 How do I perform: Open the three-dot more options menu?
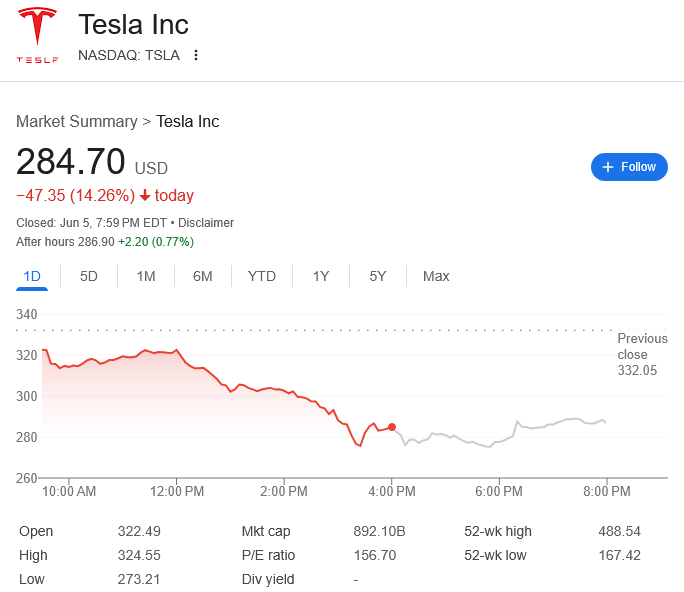coord(196,55)
